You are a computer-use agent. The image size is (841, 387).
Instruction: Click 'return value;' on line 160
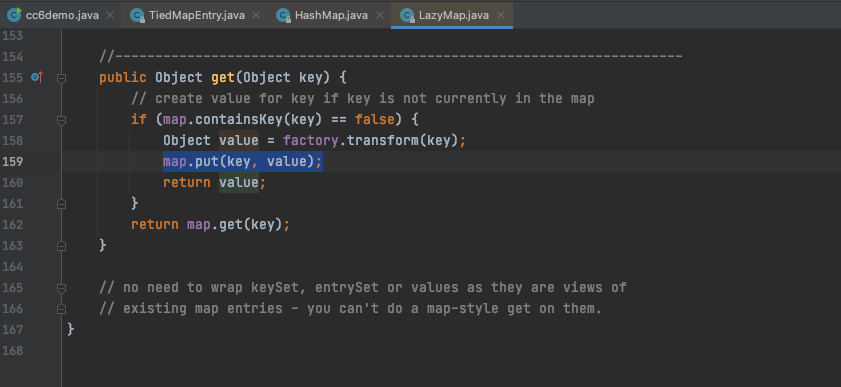(215, 183)
